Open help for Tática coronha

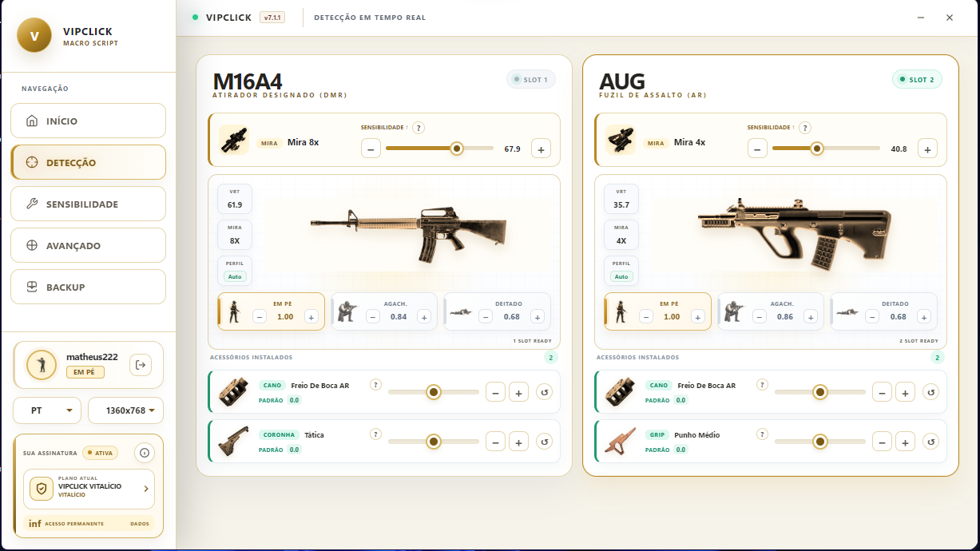point(375,434)
